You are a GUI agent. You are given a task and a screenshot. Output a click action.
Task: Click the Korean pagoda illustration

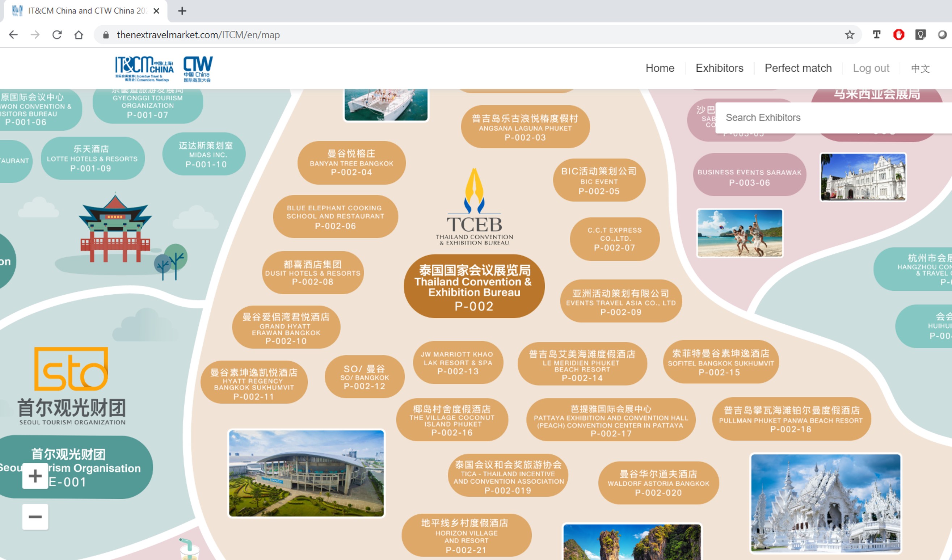coord(115,228)
